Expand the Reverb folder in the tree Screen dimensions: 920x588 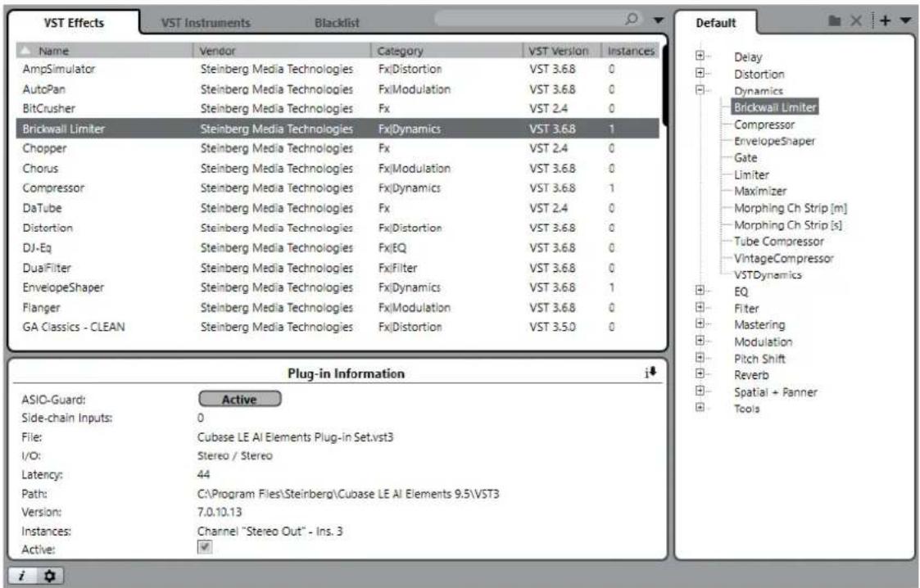700,373
